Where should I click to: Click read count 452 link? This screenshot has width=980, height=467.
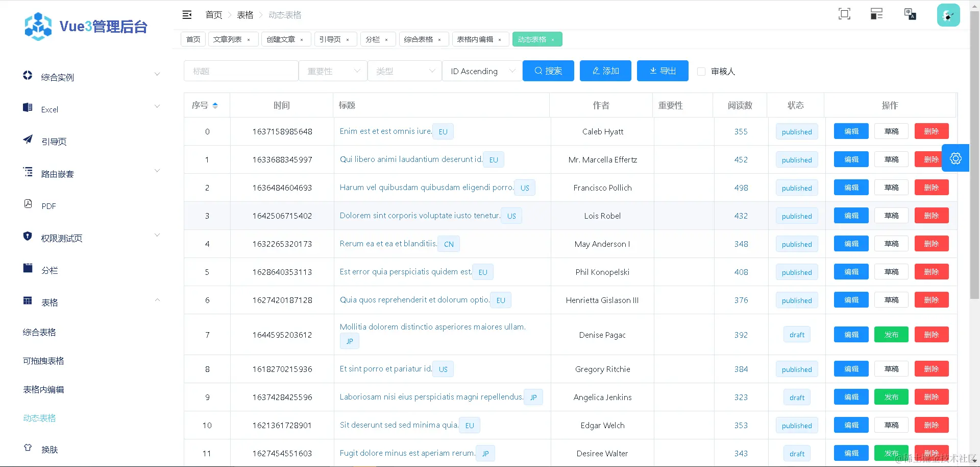tap(741, 159)
